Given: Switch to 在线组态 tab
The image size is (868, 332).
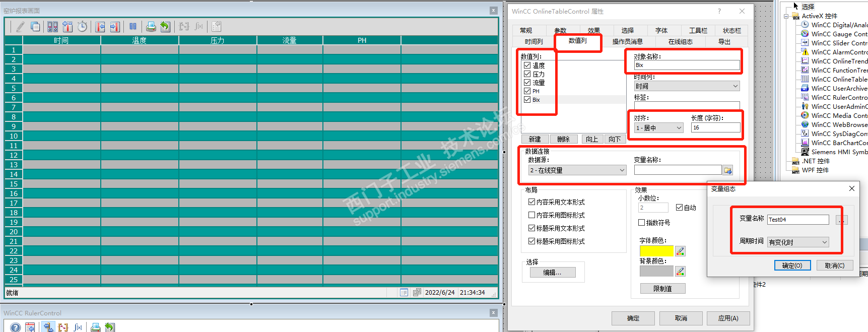Looking at the screenshot, I should [x=680, y=42].
